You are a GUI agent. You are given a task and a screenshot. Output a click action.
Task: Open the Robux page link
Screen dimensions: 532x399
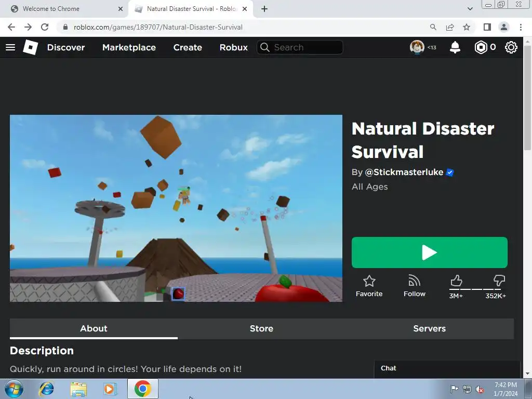pyautogui.click(x=233, y=47)
